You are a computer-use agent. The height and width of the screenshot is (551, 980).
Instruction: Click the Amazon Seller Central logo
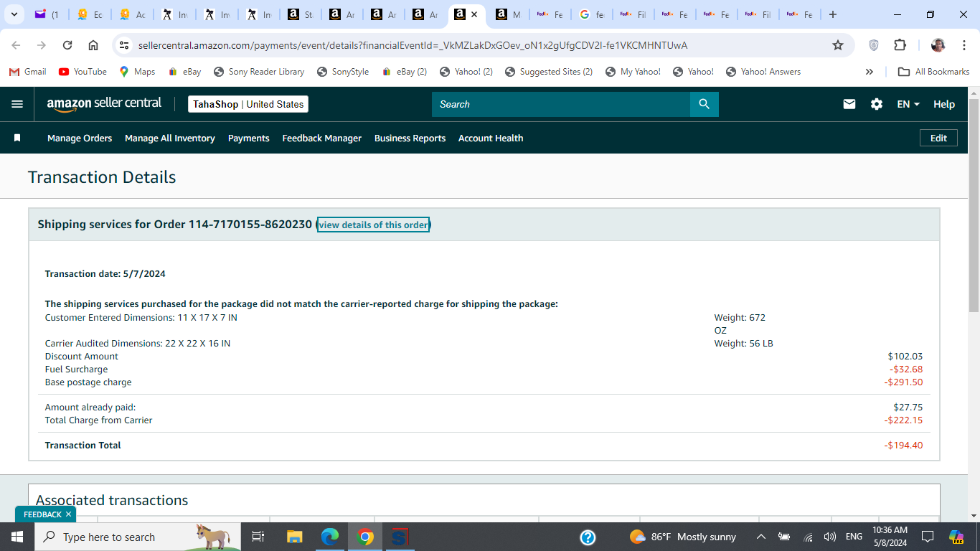coord(104,104)
